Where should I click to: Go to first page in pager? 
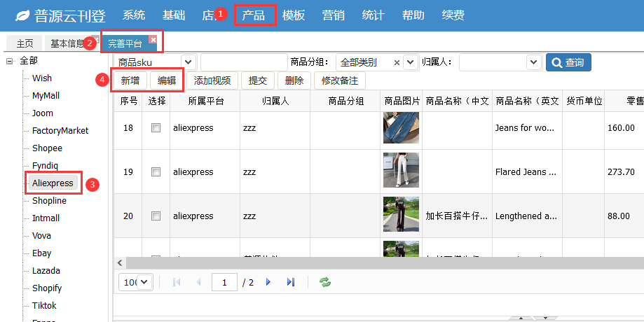coord(177,282)
